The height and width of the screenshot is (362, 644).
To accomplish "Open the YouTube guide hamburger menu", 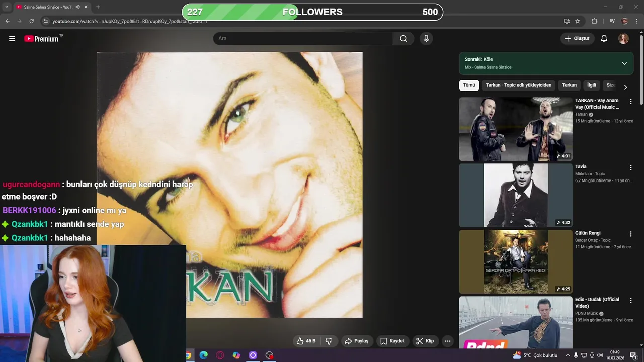I will pyautogui.click(x=12, y=39).
